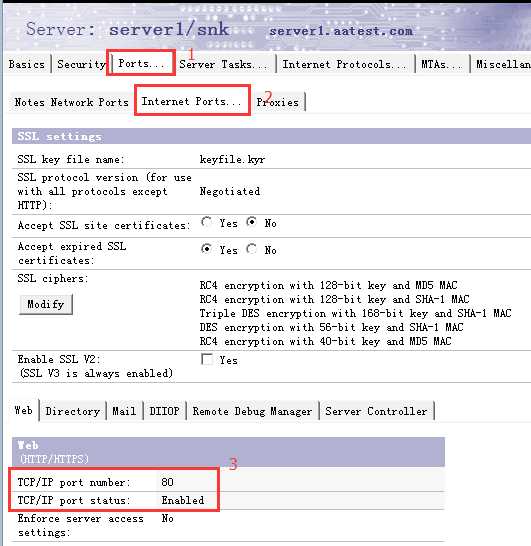Click the 'TCP/IP port status:' label
The image size is (531, 546).
[x=73, y=500]
